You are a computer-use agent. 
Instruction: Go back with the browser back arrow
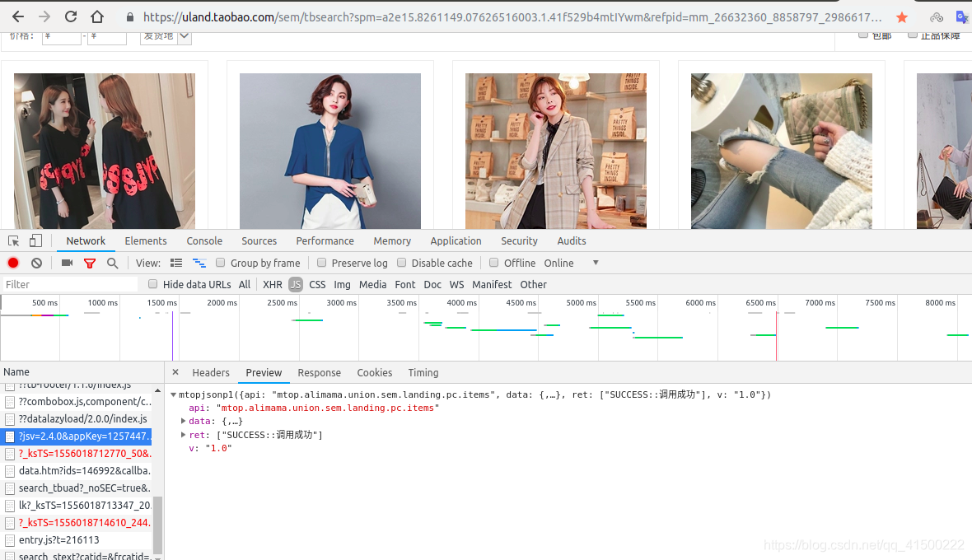(18, 16)
